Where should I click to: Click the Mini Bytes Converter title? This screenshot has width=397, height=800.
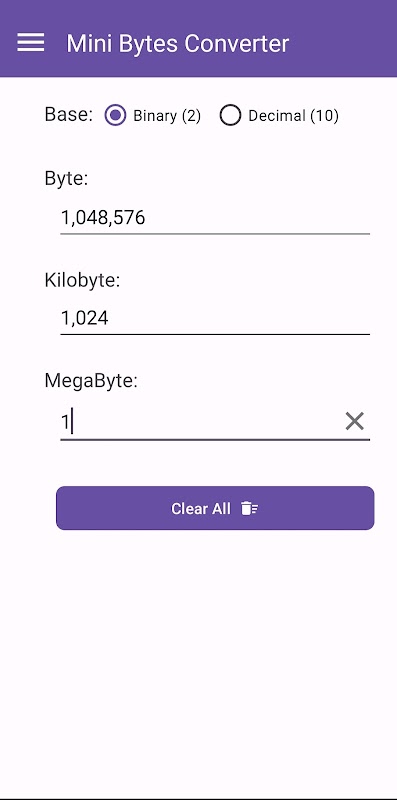178,43
